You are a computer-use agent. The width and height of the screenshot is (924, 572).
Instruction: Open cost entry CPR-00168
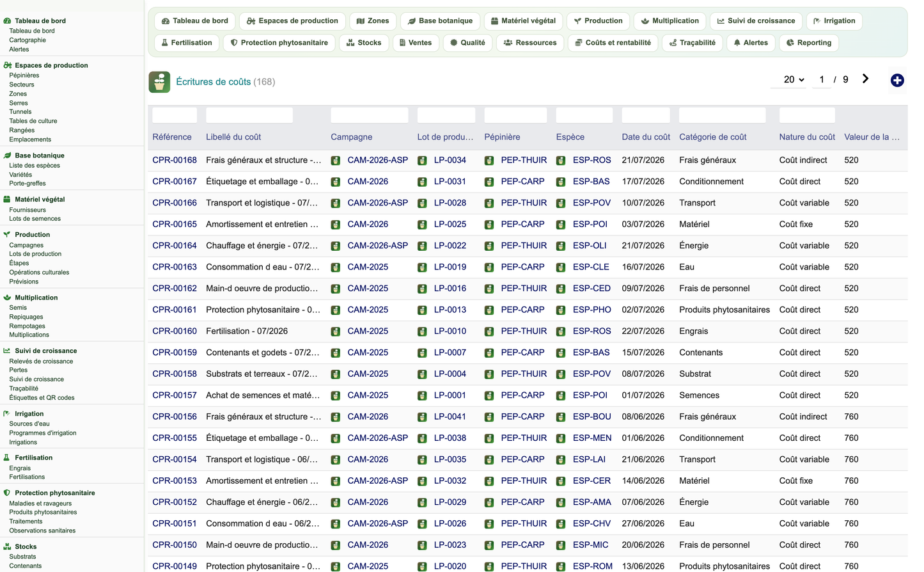175,160
